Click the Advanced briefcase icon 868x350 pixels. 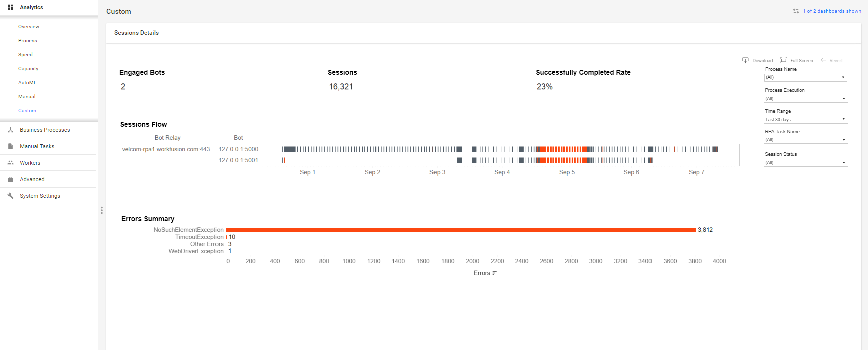point(10,179)
